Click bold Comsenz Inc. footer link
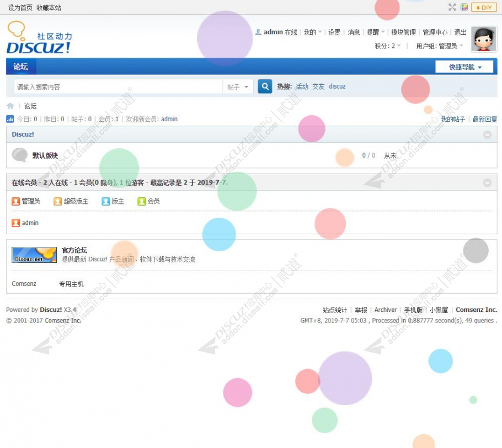 click(477, 310)
